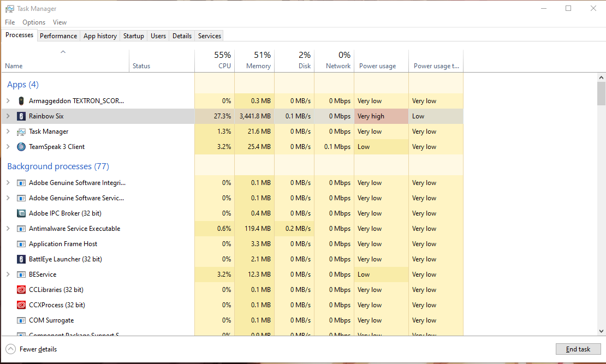
Task: Click the Armaggeddon mouse icon
Action: (21, 101)
